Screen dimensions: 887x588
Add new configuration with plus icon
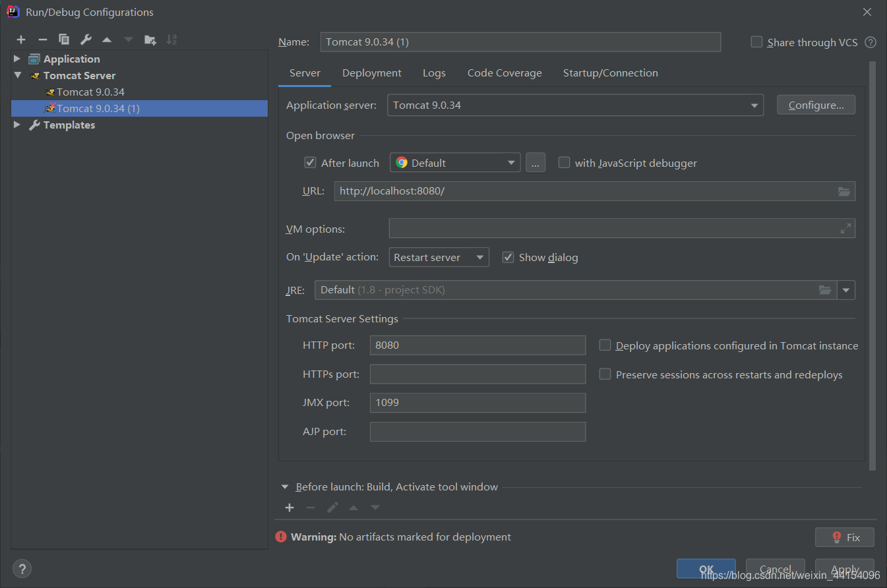[21, 40]
